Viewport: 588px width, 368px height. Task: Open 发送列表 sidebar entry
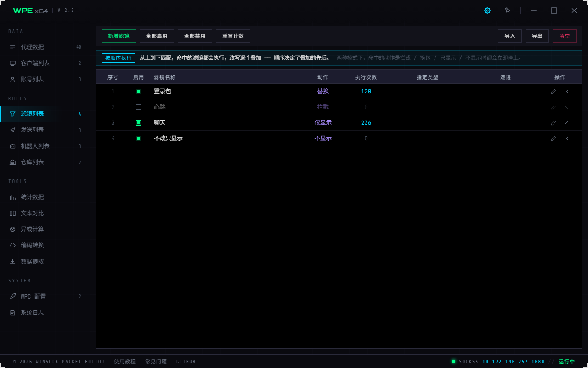45,130
